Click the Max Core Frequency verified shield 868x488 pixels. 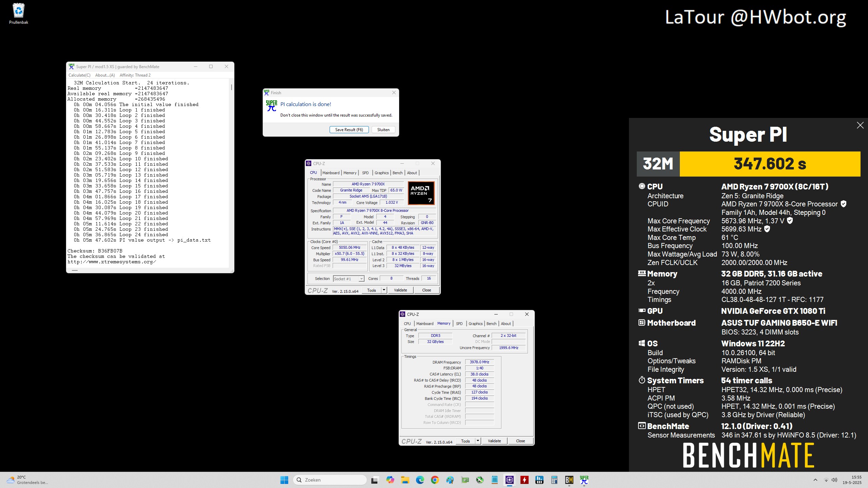point(790,221)
